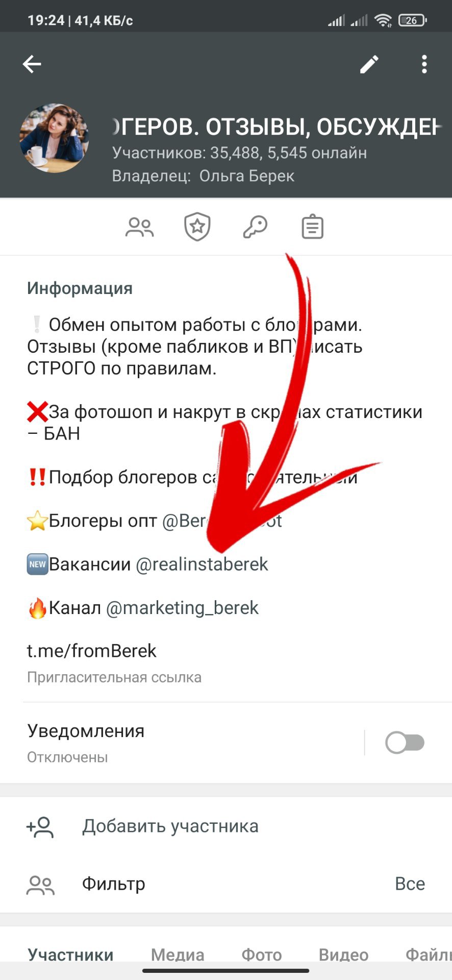Open the @marketing_berek channel link
This screenshot has height=980, width=452.
point(183,608)
